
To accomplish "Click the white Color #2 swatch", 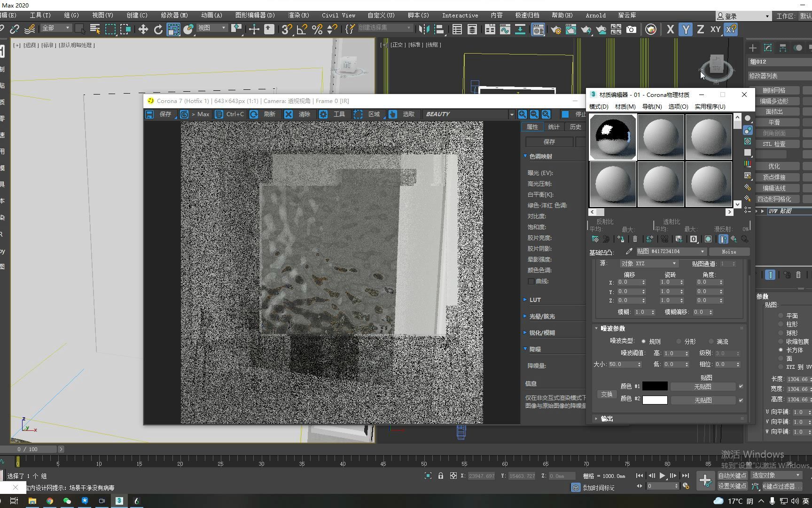I will (655, 400).
